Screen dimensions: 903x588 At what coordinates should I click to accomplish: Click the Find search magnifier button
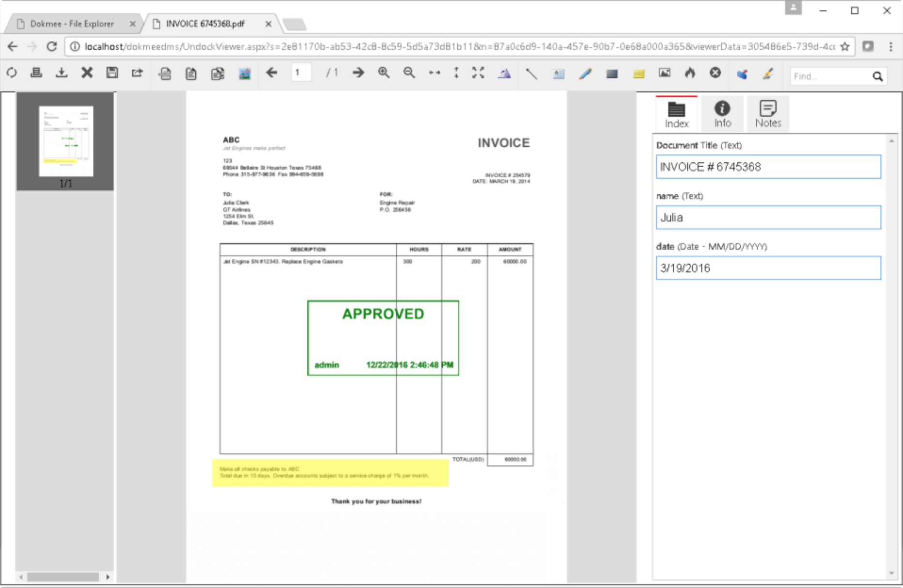point(877,77)
